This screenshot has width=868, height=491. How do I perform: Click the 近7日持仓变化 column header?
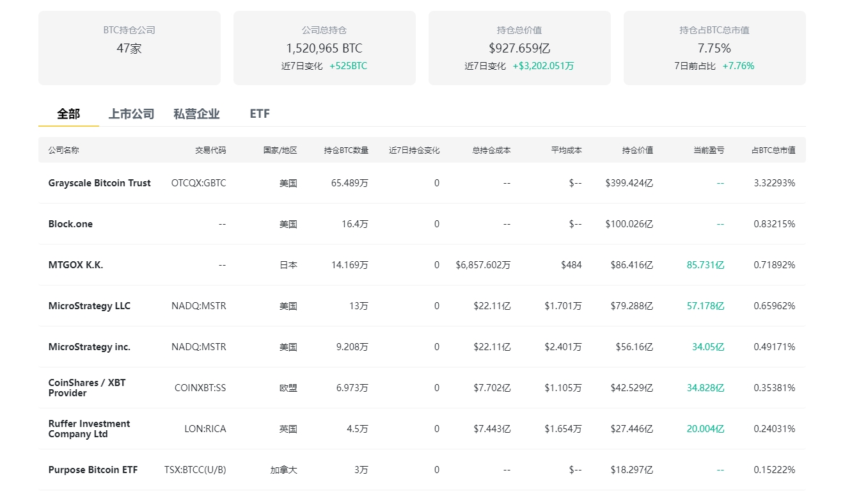pyautogui.click(x=414, y=150)
